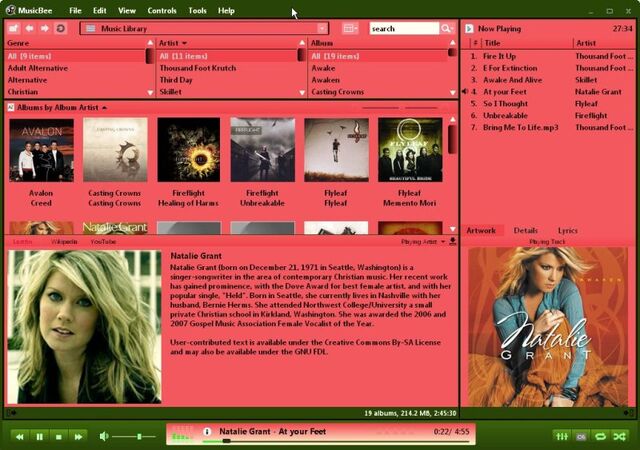
Task: Click the track progress seek bar
Action: [335, 441]
